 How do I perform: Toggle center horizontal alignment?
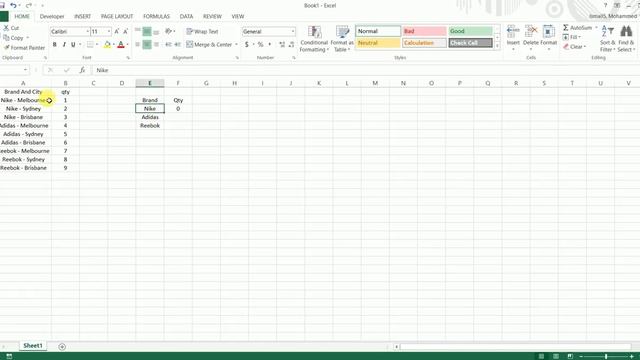(x=147, y=44)
